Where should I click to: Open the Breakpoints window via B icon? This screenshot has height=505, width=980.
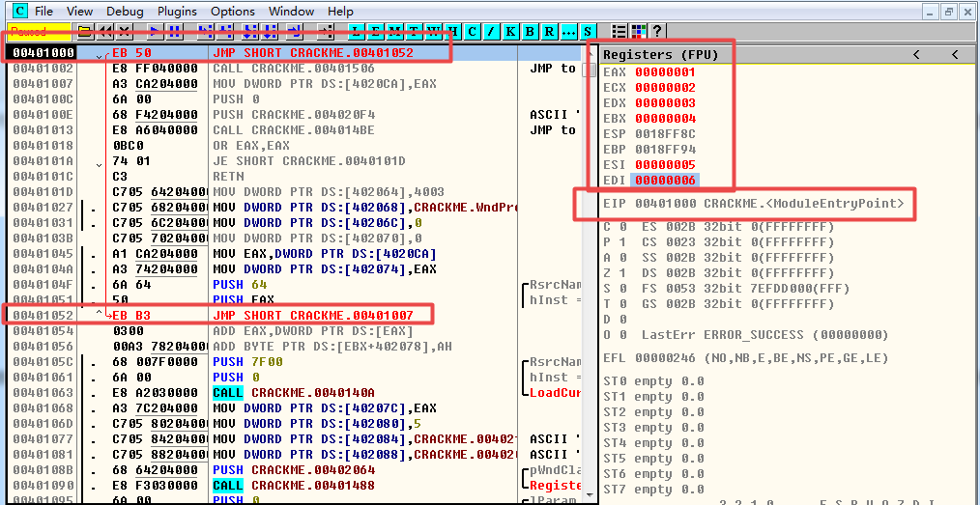[x=530, y=31]
